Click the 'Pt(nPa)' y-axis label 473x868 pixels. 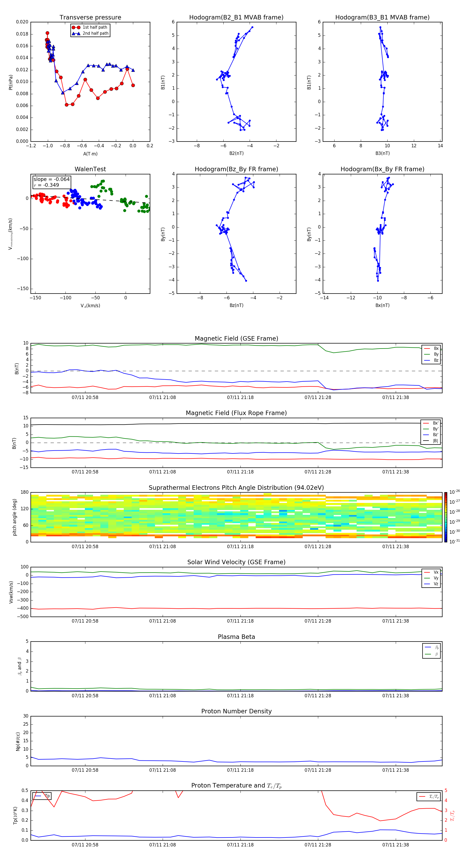[11, 82]
